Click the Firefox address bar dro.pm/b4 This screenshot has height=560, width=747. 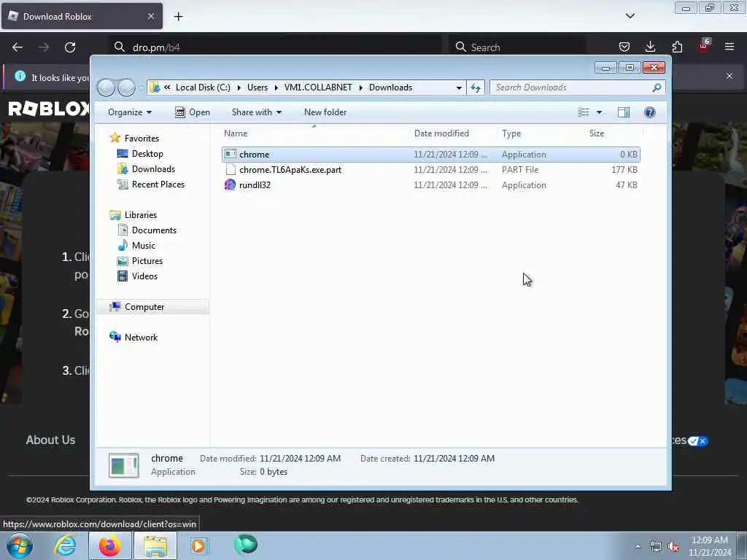click(x=275, y=47)
